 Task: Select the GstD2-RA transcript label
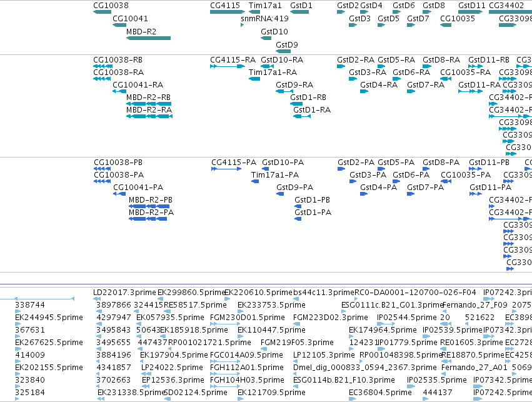pos(356,60)
